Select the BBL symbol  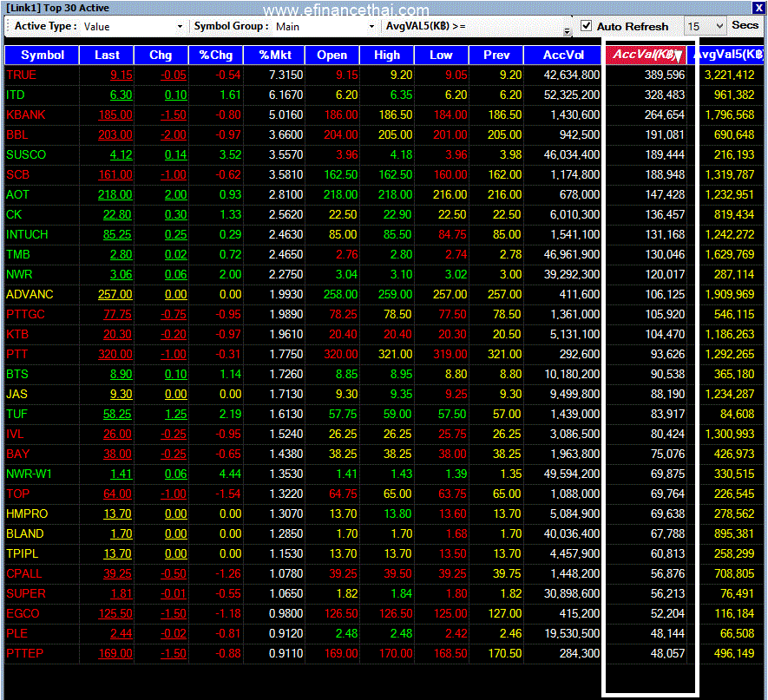(17, 134)
